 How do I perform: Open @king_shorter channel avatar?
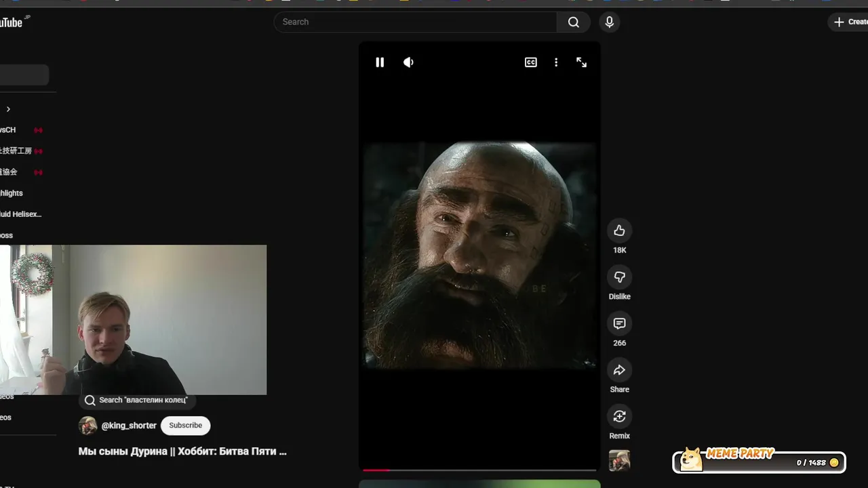point(88,426)
